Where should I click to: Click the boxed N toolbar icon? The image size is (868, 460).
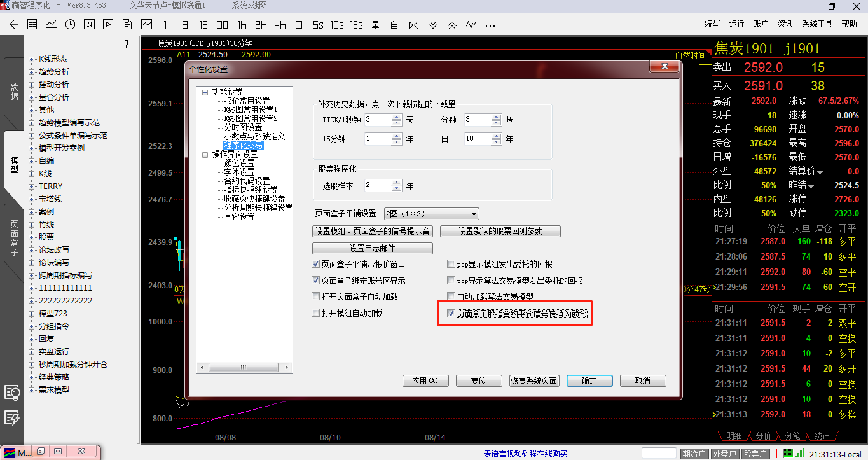click(x=89, y=25)
